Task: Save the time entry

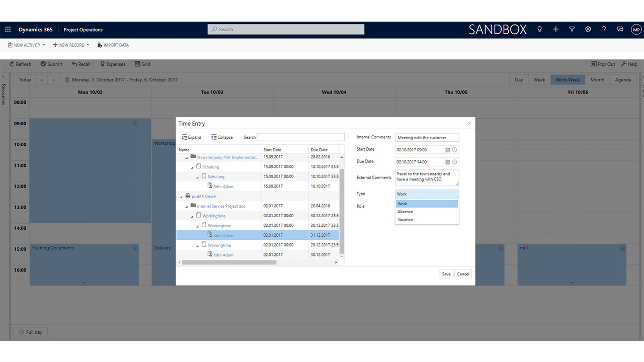Action: (446, 274)
